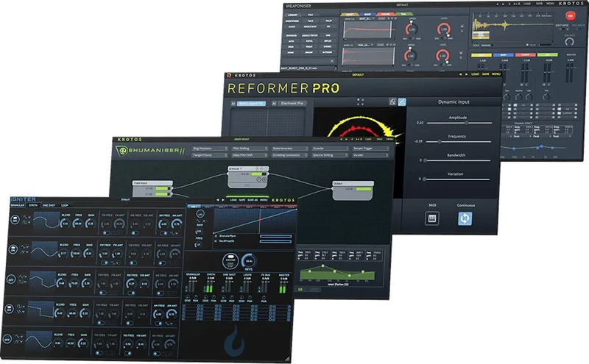Click the M button beside Electronic Pro
This screenshot has height=364, width=589.
(274, 103)
